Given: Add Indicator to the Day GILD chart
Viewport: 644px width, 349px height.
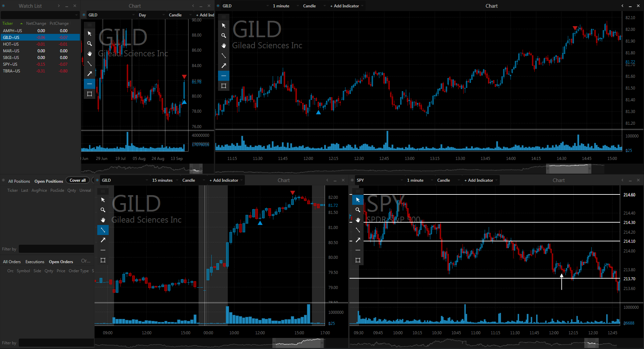Looking at the screenshot, I should (205, 15).
